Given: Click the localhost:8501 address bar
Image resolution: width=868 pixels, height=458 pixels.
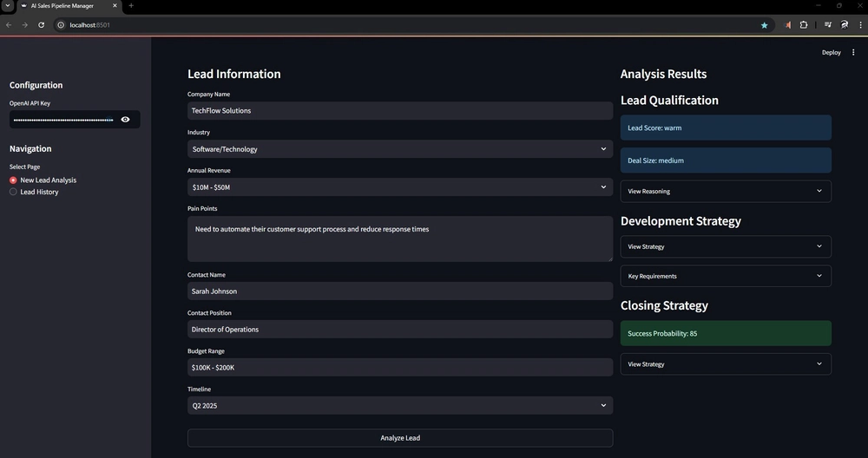Looking at the screenshot, I should click(x=410, y=25).
